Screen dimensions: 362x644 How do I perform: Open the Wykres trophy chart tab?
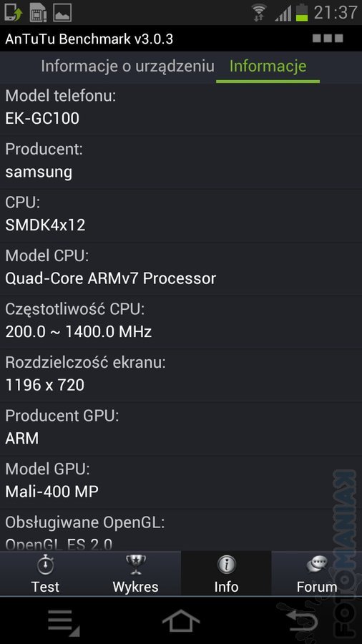[x=135, y=573]
